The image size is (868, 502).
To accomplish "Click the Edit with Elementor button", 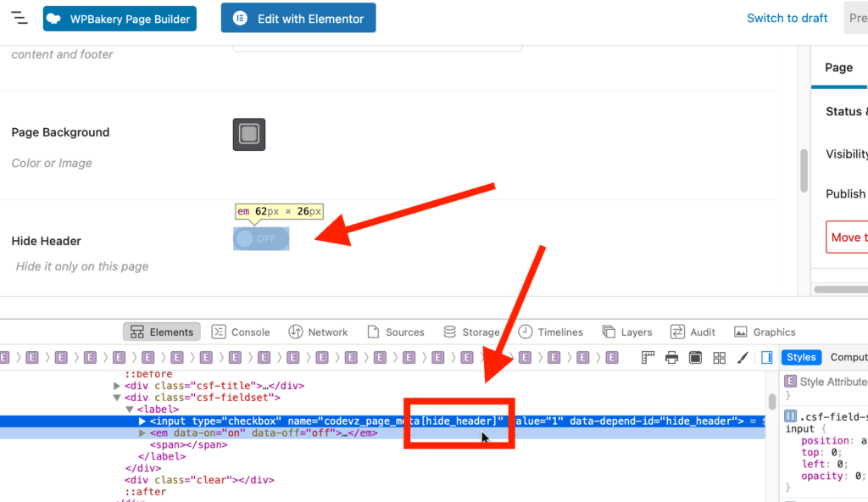I will (298, 17).
